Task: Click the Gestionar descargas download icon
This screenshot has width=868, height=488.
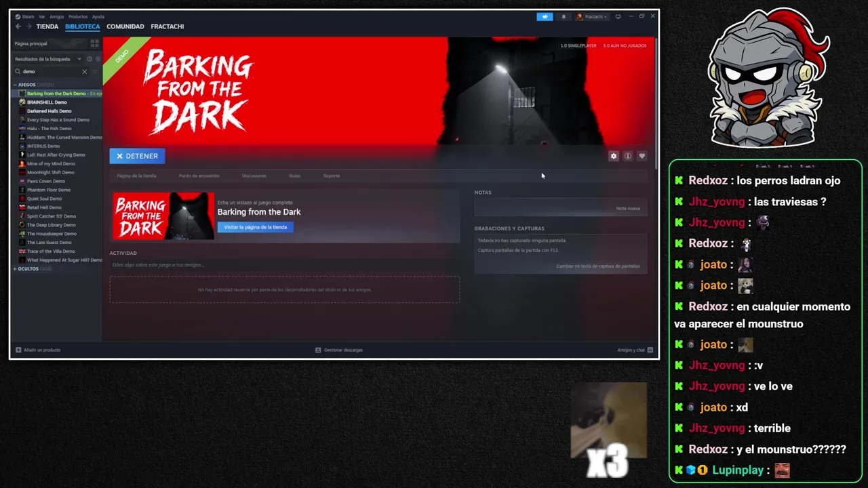Action: pos(318,350)
